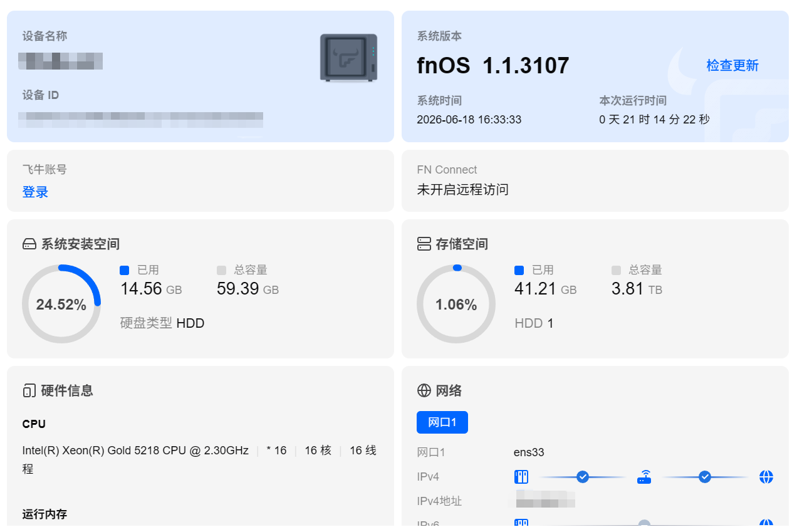The width and height of the screenshot is (797, 532).
Task: Click 检查更新 to check for updates
Action: click(732, 65)
